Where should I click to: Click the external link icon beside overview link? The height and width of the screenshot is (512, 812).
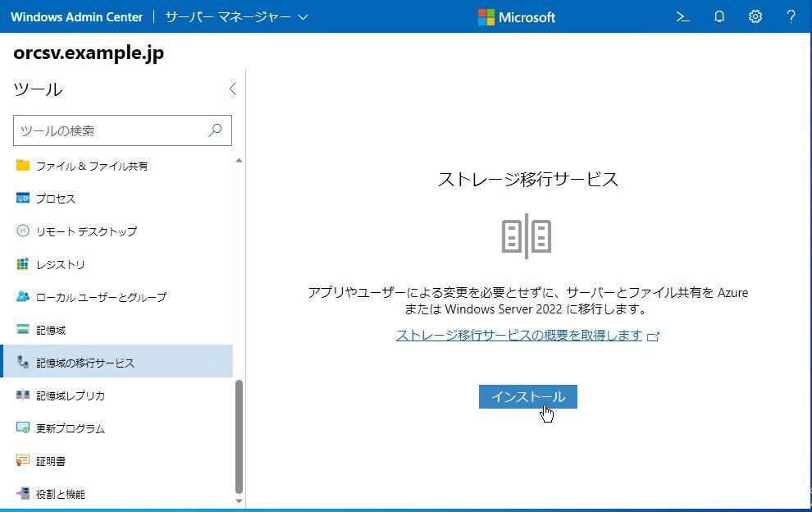coord(654,336)
